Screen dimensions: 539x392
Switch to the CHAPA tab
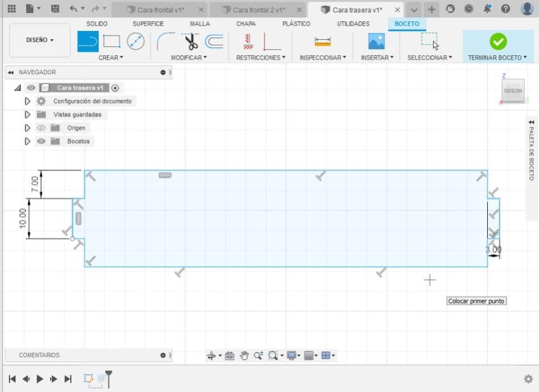(246, 24)
